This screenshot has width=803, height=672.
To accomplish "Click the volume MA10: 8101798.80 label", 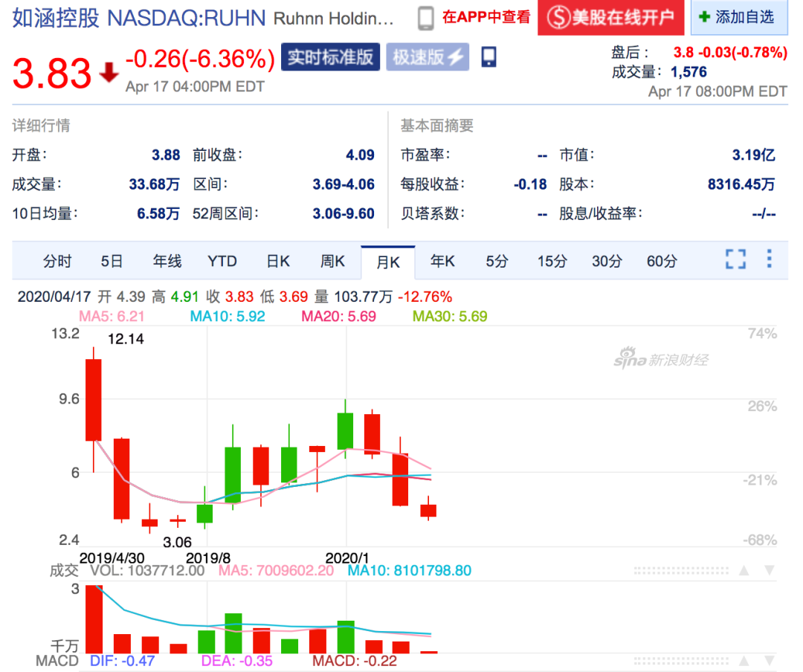I will coord(409,571).
